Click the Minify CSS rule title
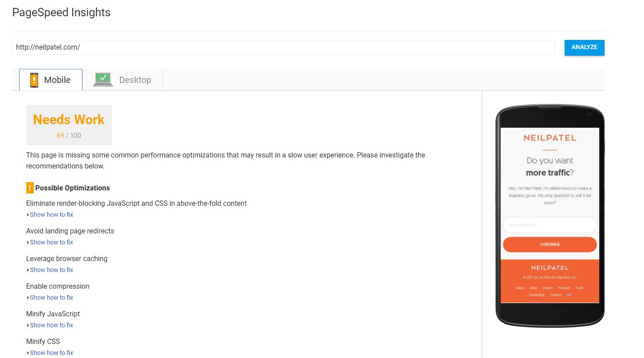 (43, 342)
